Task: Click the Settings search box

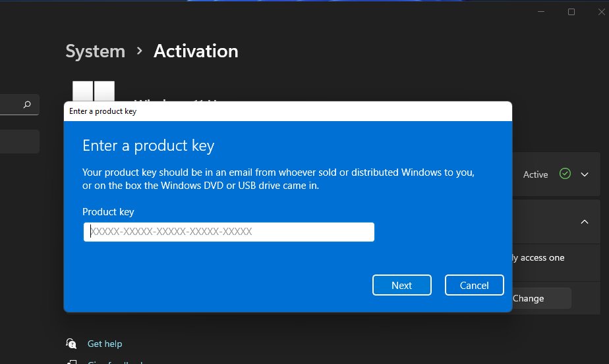Action: (x=19, y=105)
